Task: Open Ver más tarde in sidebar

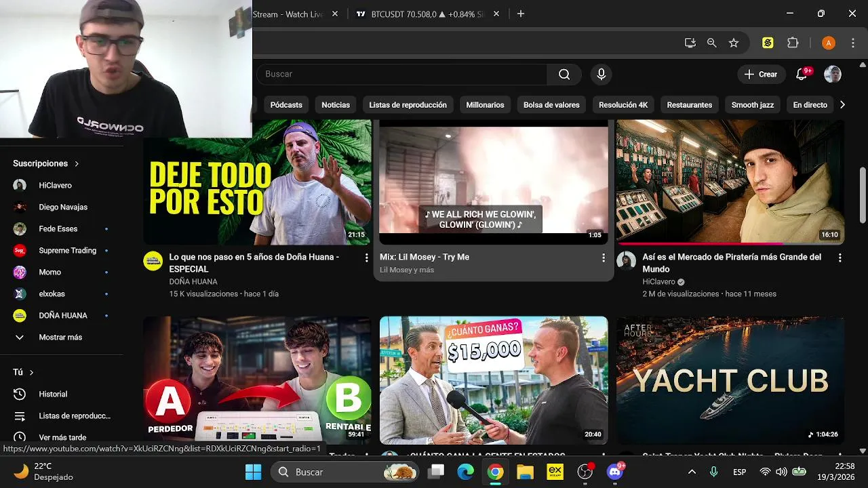Action: pos(62,437)
